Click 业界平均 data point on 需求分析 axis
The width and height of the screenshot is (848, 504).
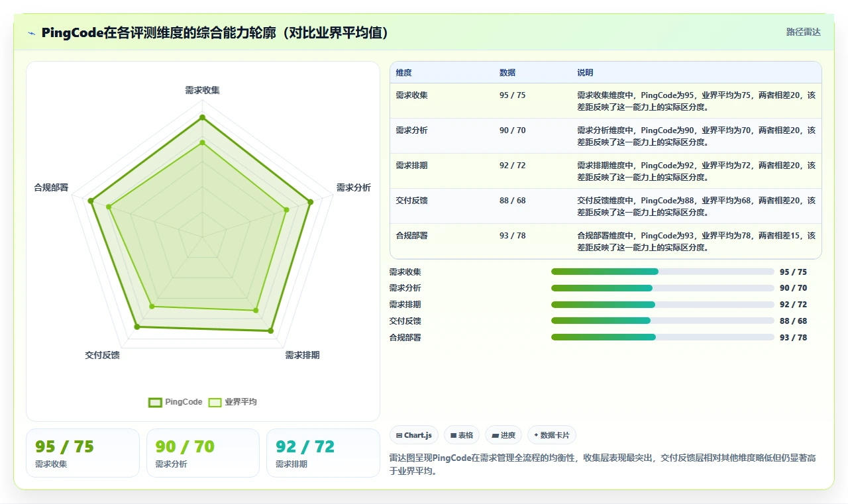[286, 210]
